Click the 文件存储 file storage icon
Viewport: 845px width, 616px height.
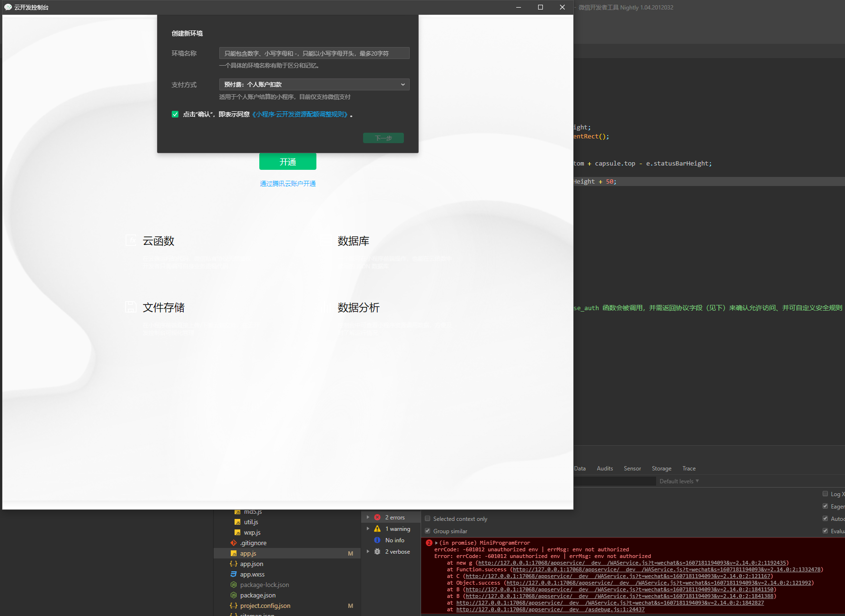pyautogui.click(x=131, y=307)
